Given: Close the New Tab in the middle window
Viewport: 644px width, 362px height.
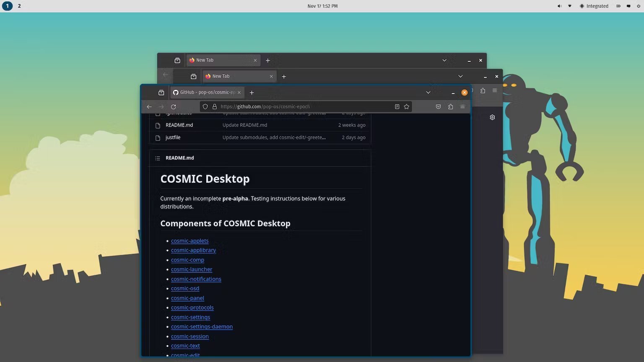Looking at the screenshot, I should (271, 77).
